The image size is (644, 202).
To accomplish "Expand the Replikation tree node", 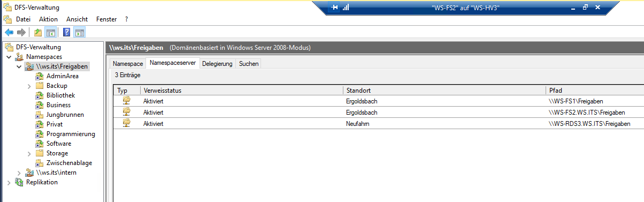I will click(x=9, y=182).
